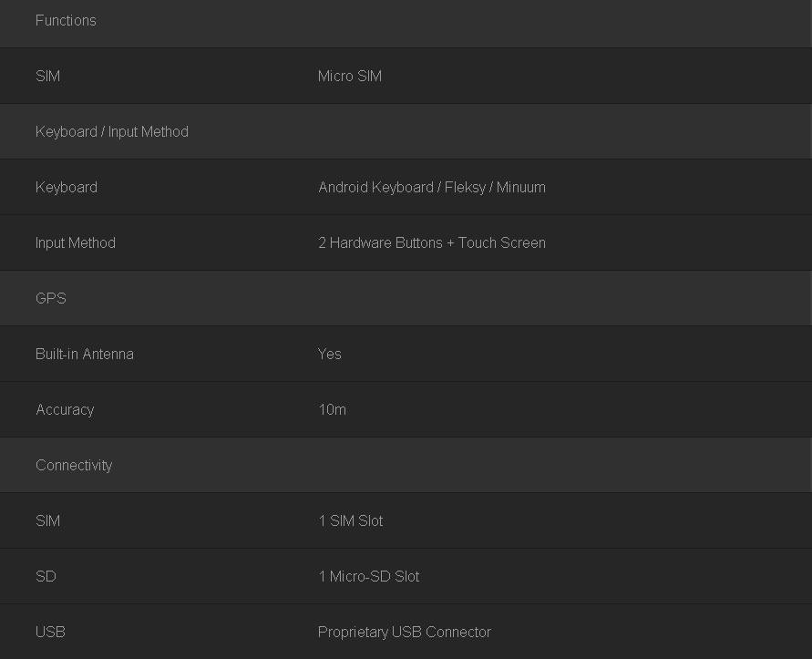Select the Keyboard row label

tap(67, 187)
